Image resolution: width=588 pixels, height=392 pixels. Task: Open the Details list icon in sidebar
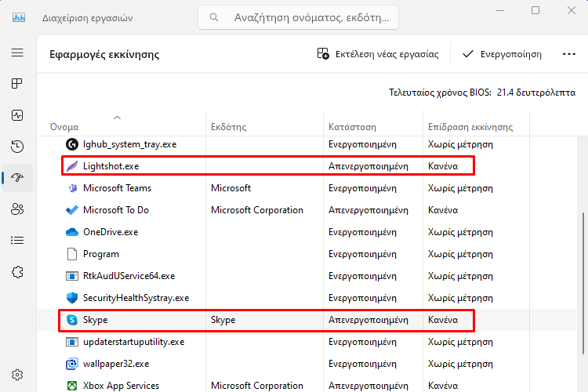[x=17, y=240]
